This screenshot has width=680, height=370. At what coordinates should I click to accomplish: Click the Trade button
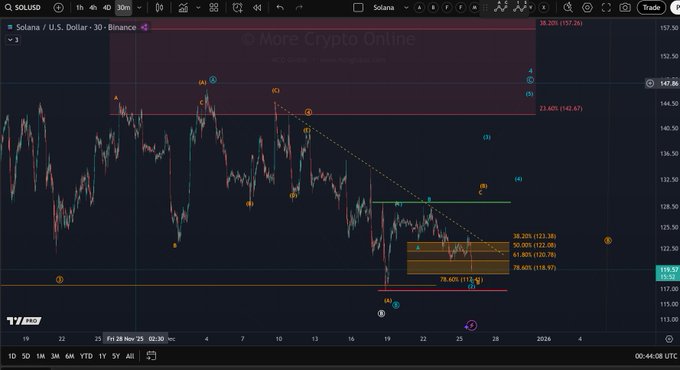coord(651,7)
